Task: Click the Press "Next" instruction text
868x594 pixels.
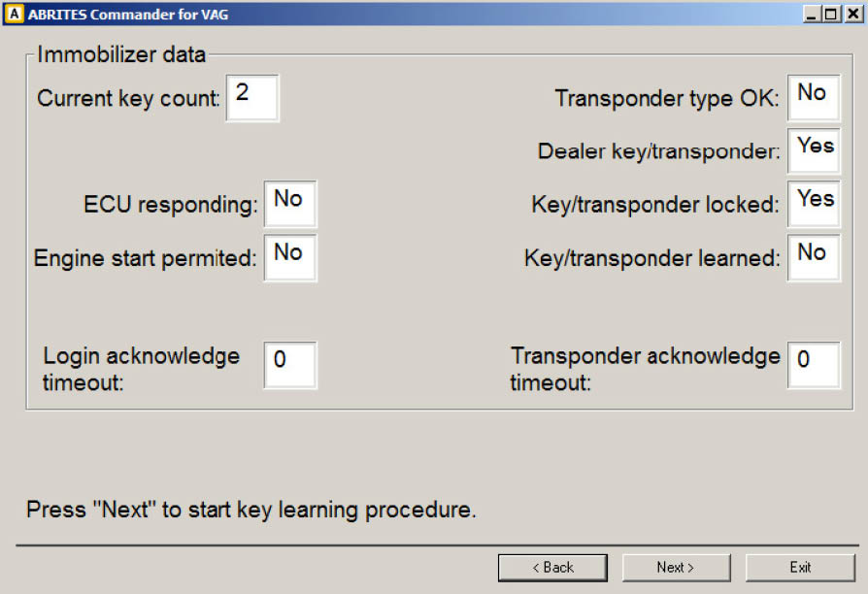Action: [x=250, y=510]
